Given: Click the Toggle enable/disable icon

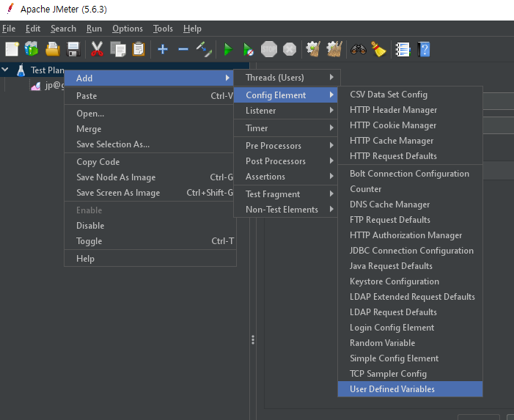Looking at the screenshot, I should 204,49.
